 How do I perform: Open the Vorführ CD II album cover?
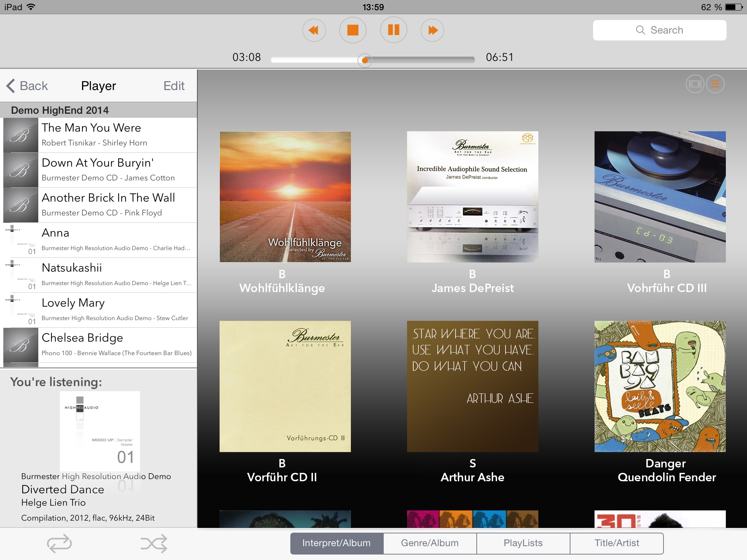click(x=285, y=386)
